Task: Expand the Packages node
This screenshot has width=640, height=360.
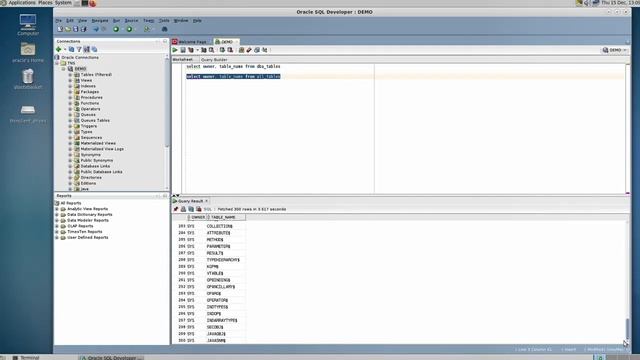Action: (x=70, y=92)
